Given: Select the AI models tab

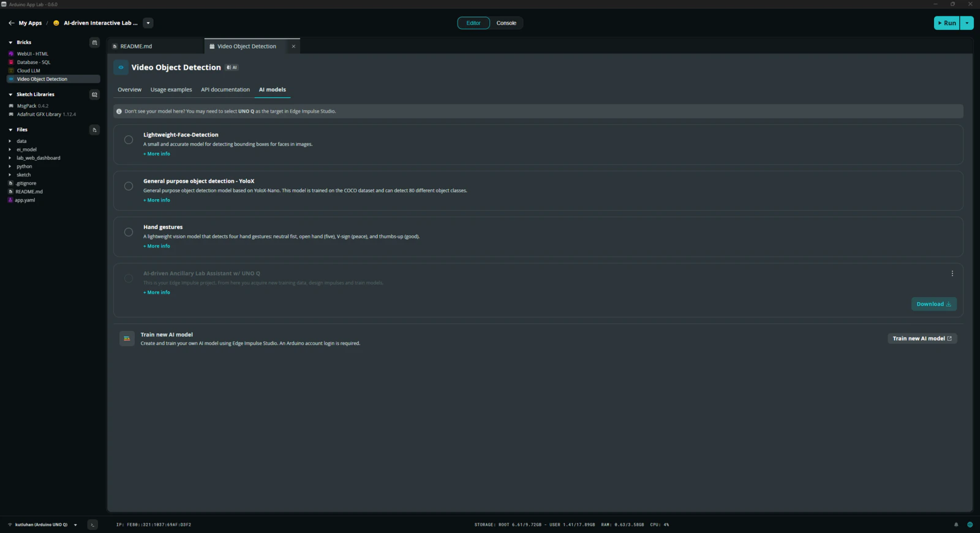Looking at the screenshot, I should (272, 89).
